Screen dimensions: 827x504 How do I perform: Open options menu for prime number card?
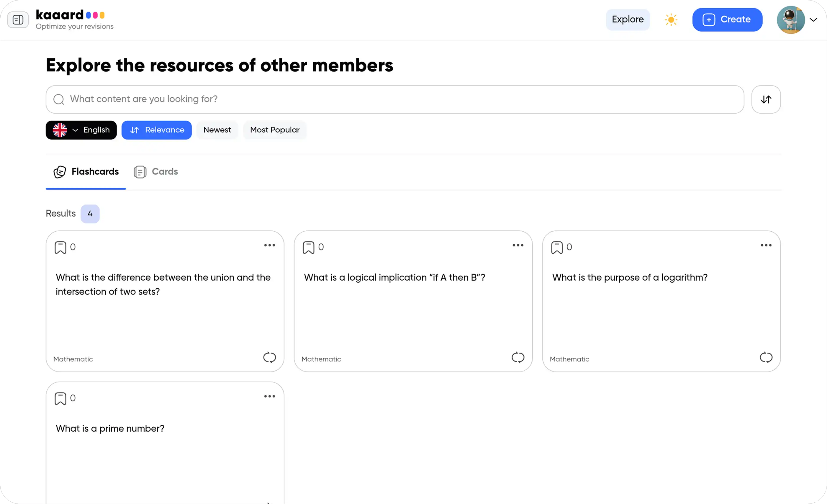tap(269, 397)
